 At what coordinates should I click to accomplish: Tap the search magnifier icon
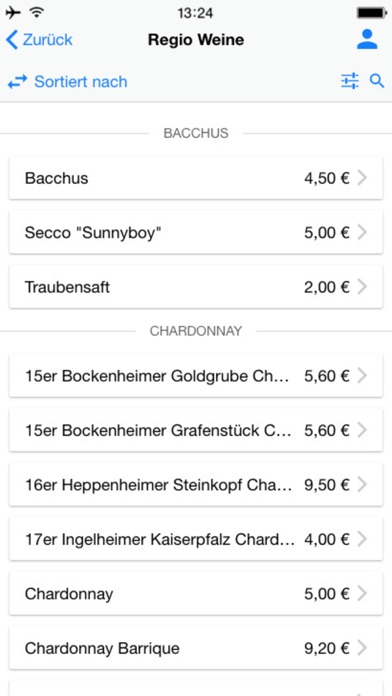point(377,81)
